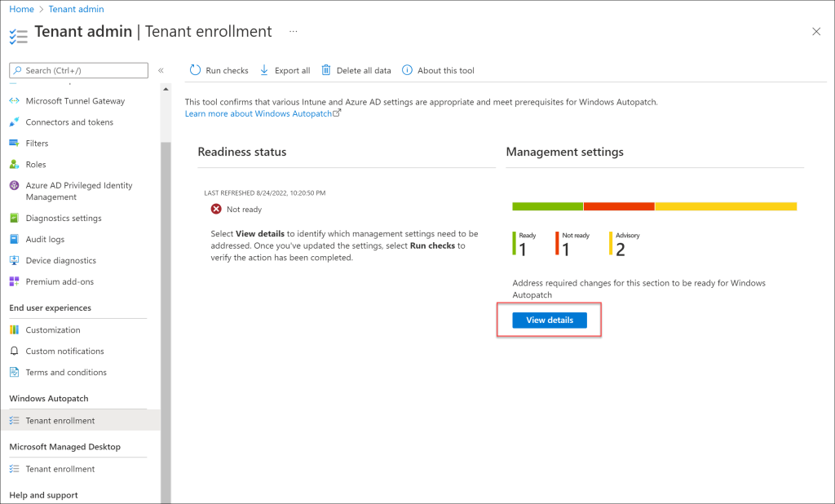
Task: Close the Tenant enrollment blade
Action: coord(816,32)
